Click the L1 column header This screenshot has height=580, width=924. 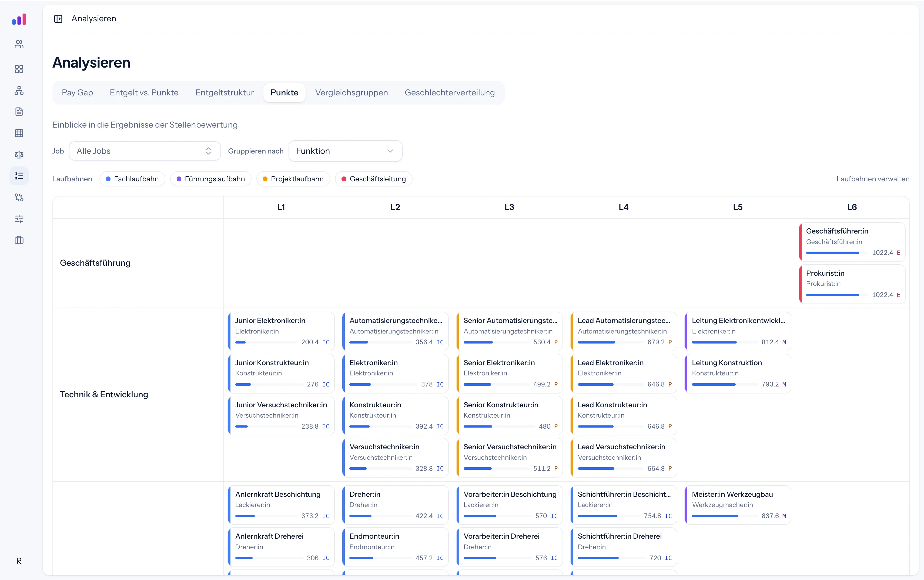[x=281, y=208]
